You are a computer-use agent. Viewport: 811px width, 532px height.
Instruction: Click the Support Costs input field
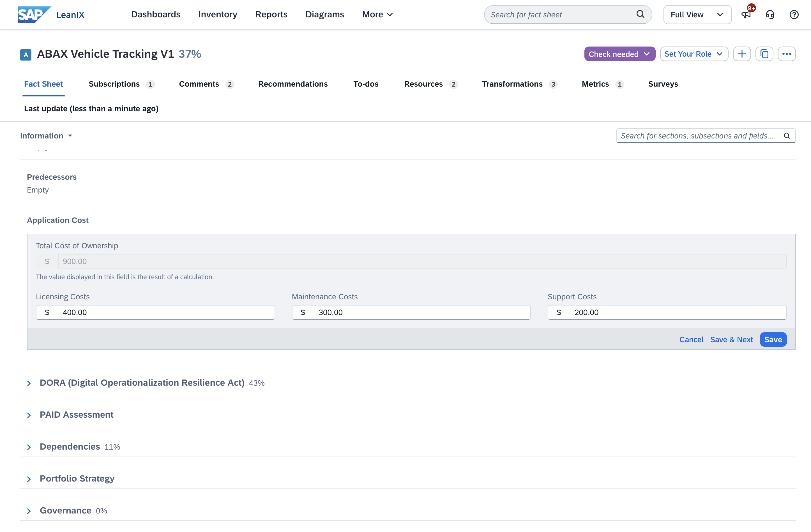pos(667,312)
